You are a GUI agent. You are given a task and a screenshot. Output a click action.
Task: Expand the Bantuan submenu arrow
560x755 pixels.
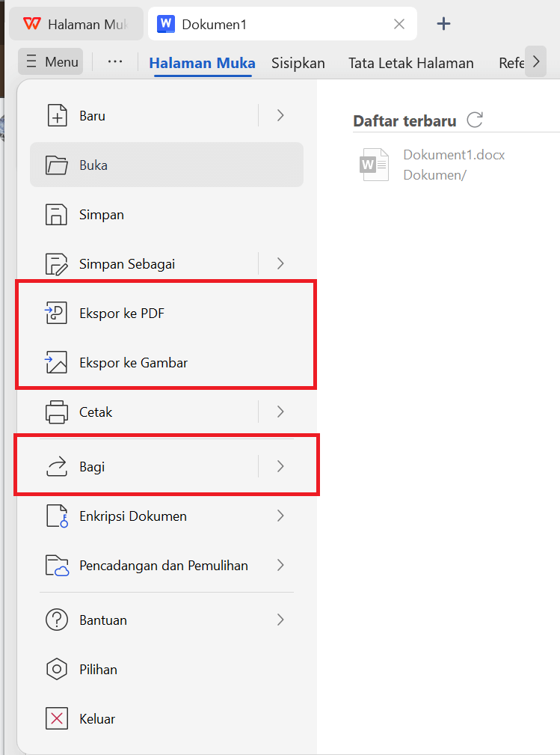[x=280, y=620]
